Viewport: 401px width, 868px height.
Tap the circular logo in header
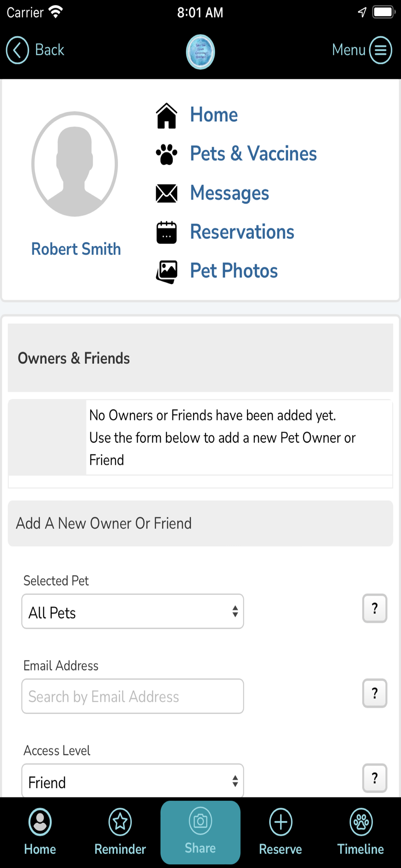[200, 52]
